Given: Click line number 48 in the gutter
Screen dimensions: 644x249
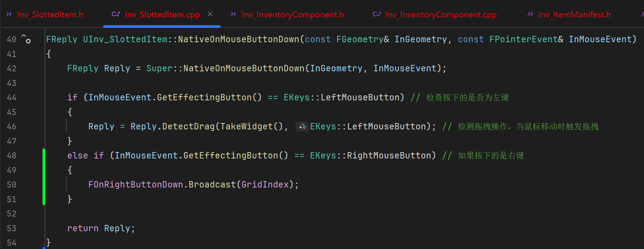Looking at the screenshot, I should coord(12,155).
